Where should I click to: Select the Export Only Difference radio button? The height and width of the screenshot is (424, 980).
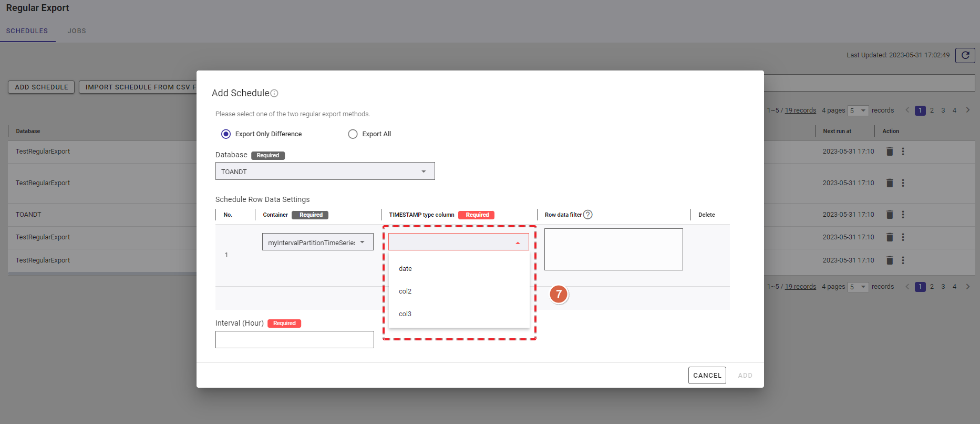tap(226, 134)
